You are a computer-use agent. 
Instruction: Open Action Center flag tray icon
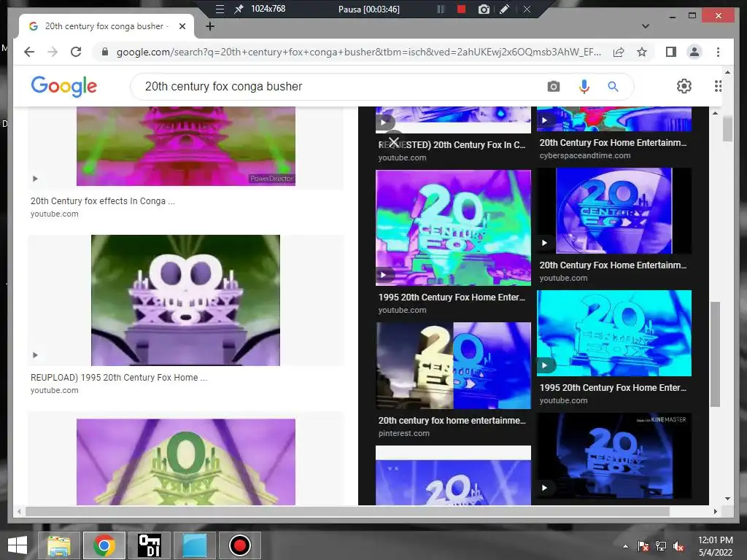(643, 546)
